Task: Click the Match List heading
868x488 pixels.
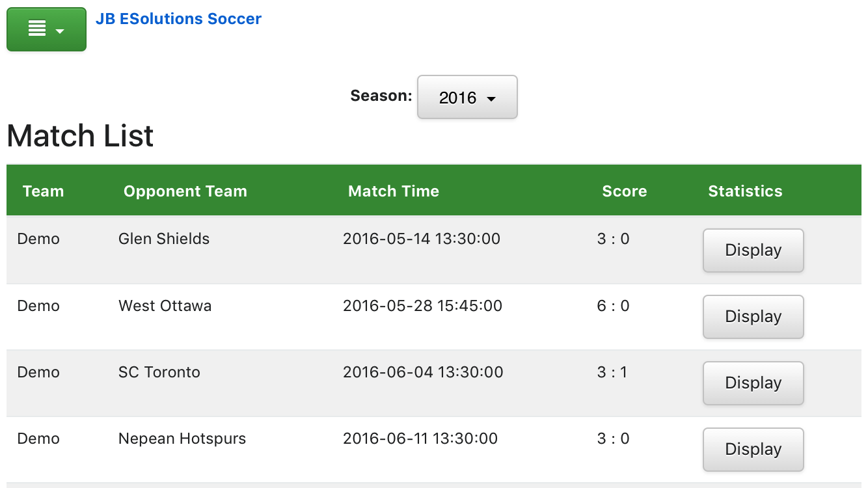Action: point(80,136)
